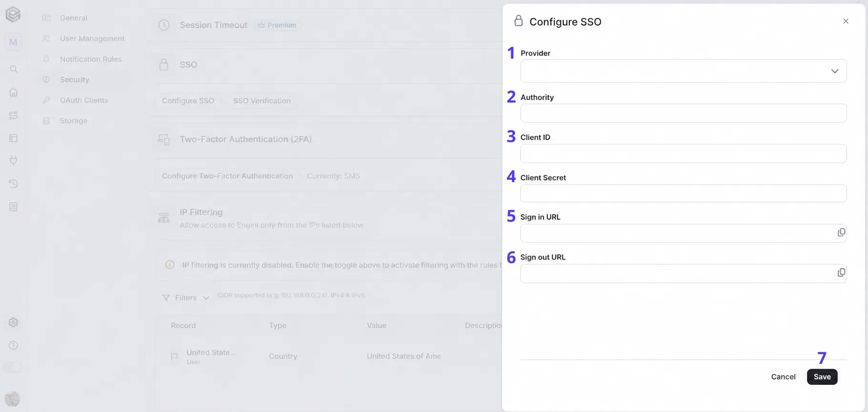
Task: Click the Value column header
Action: pyautogui.click(x=376, y=325)
